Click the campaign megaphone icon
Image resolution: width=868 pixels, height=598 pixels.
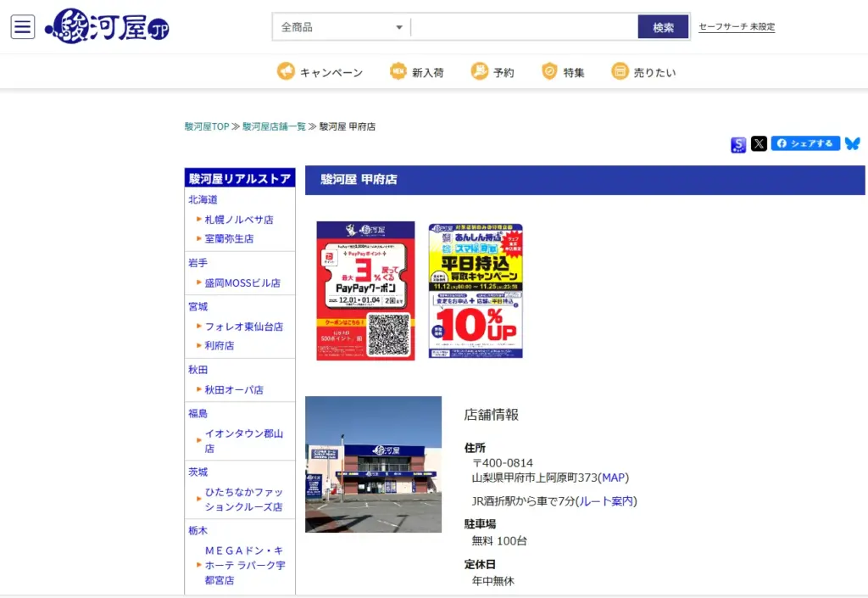(x=286, y=72)
